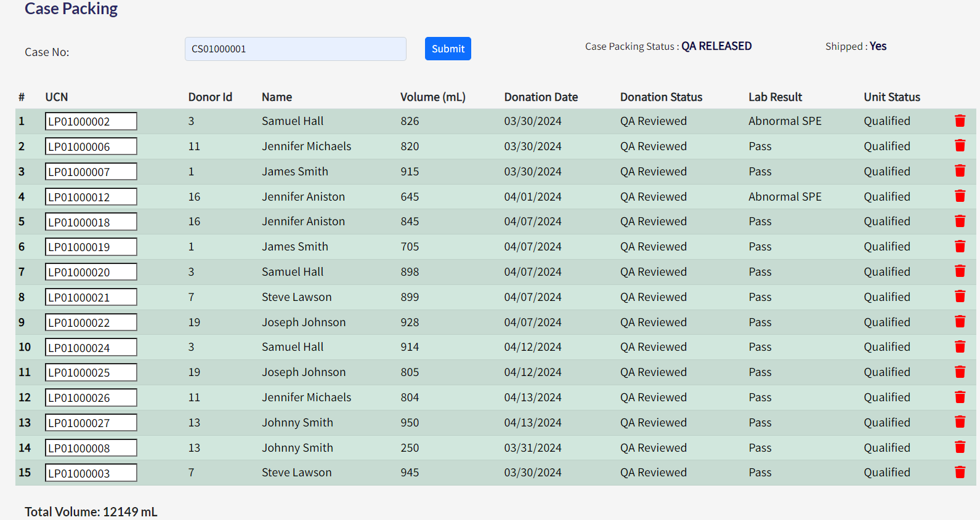Screen dimensions: 980x520
Task: Click the Volume (mL) column header
Action: (432, 97)
